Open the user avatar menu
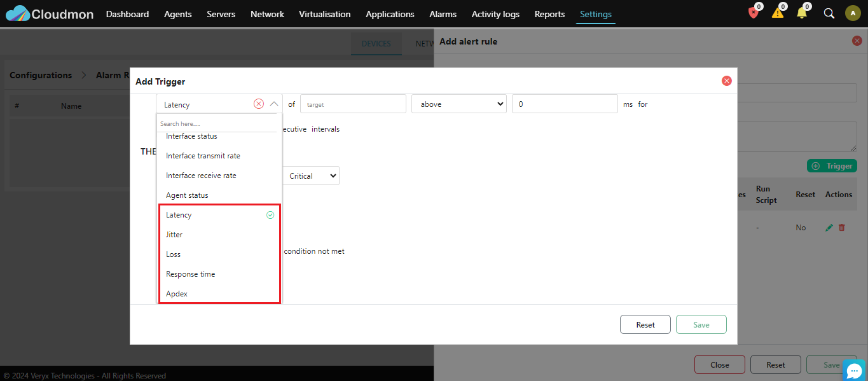The width and height of the screenshot is (868, 381). [853, 13]
